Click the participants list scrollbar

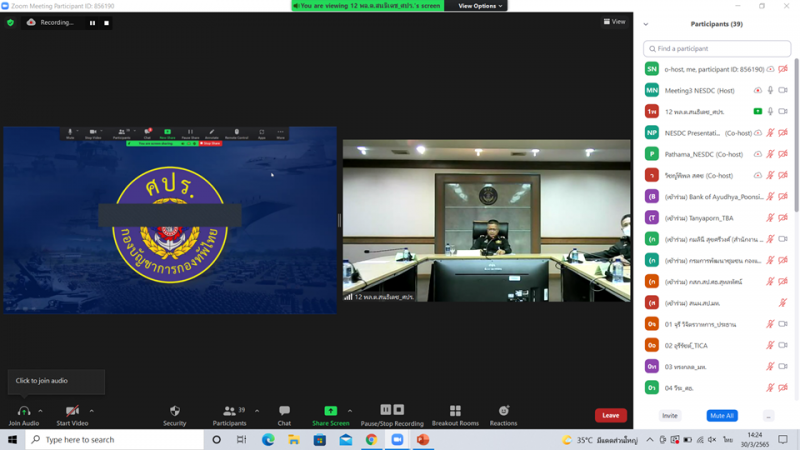796,135
